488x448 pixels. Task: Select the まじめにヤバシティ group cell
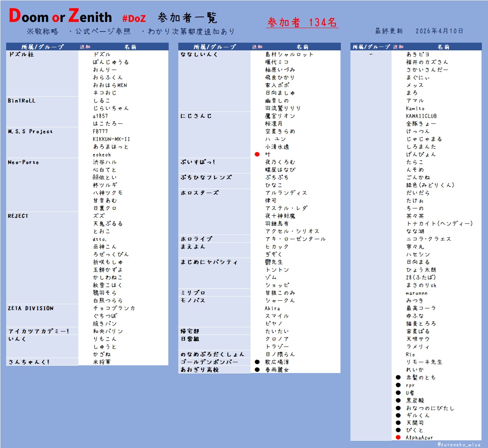pos(214,273)
